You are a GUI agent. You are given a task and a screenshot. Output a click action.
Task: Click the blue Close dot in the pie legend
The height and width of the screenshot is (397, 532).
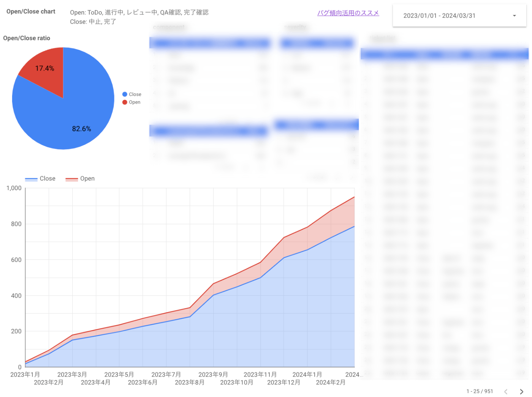click(124, 94)
